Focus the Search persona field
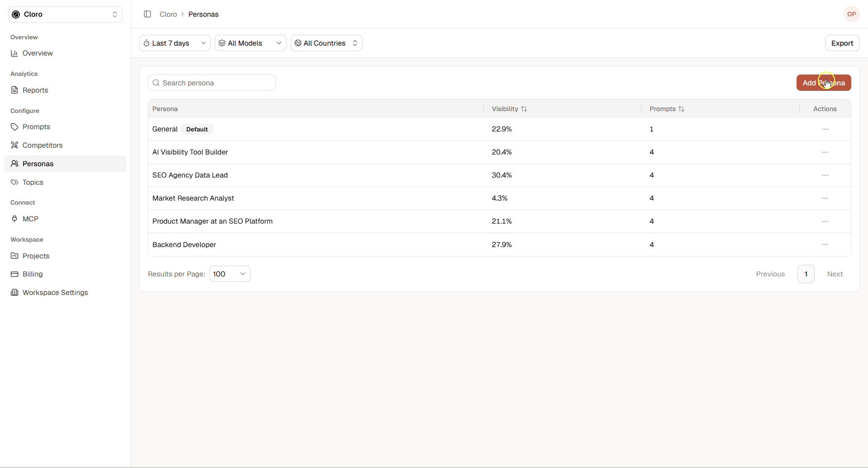 pos(212,83)
